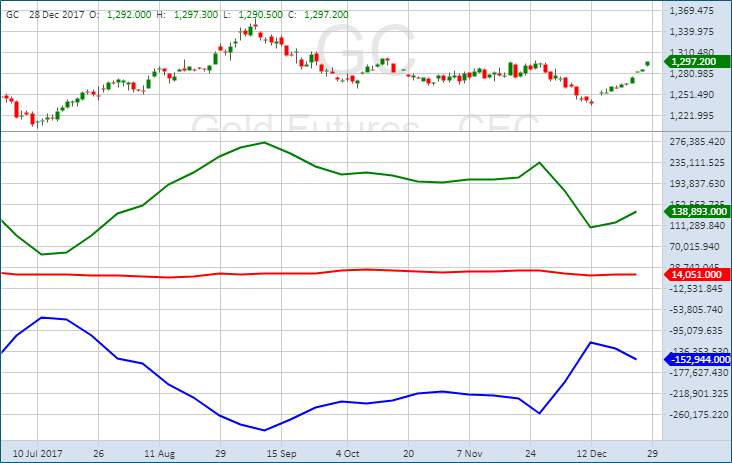Screen dimensions: 732x463
Task: Click the red 14,051.000 value tag
Action: click(x=697, y=274)
